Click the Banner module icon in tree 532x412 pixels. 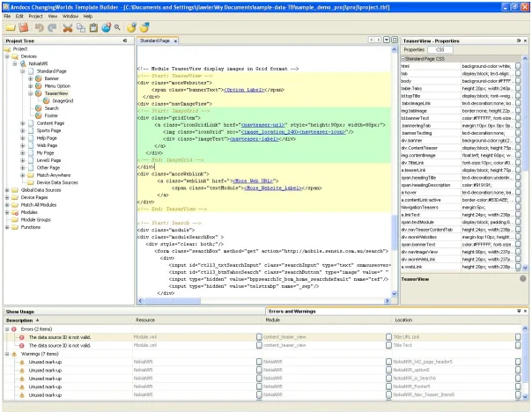(39, 78)
